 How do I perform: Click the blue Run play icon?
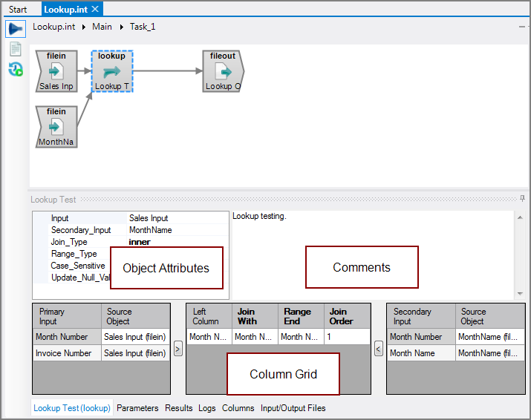click(x=15, y=29)
